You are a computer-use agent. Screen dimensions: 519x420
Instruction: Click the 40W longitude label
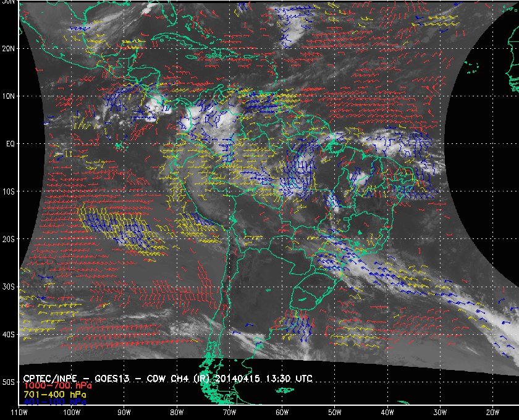tap(387, 413)
